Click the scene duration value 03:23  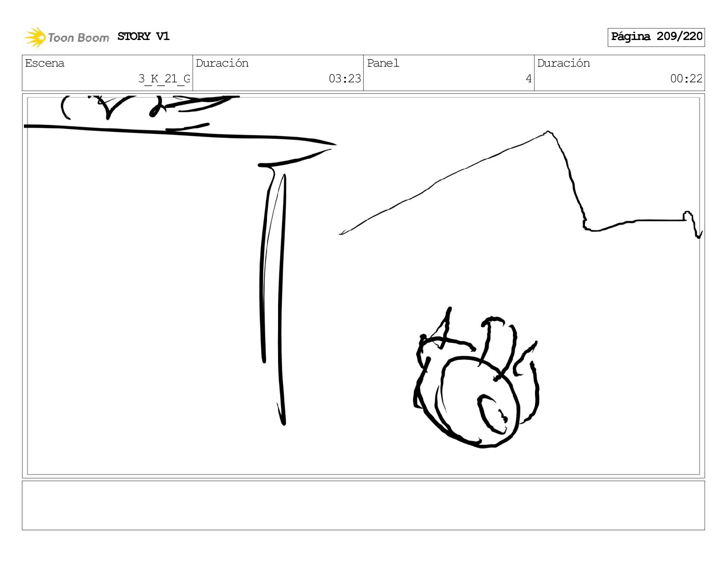click(345, 79)
